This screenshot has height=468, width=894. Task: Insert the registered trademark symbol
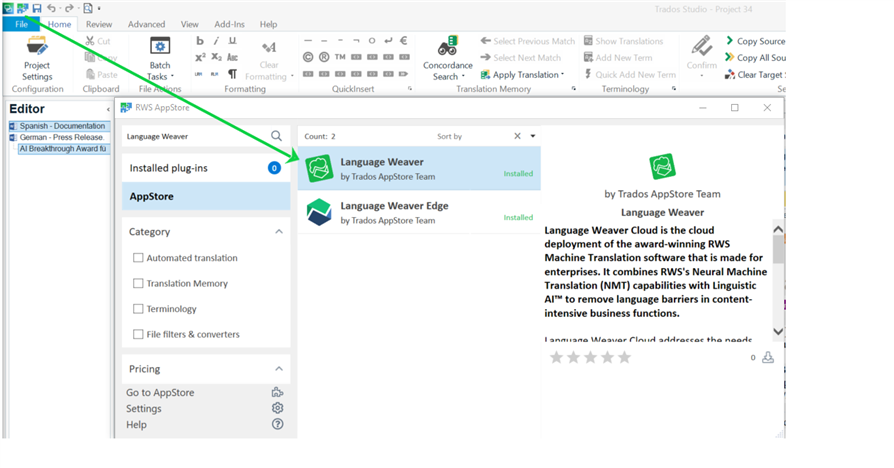click(x=324, y=57)
